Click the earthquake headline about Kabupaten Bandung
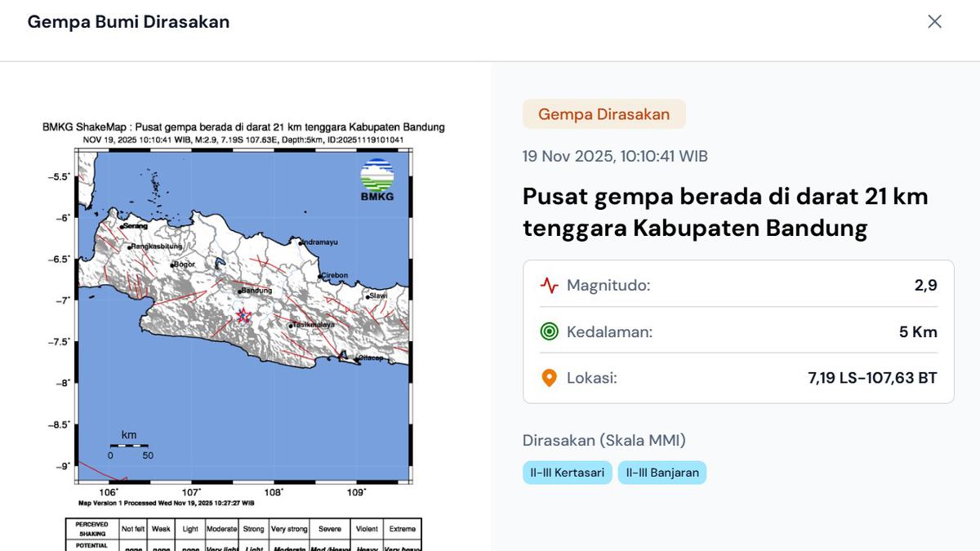 tap(725, 211)
